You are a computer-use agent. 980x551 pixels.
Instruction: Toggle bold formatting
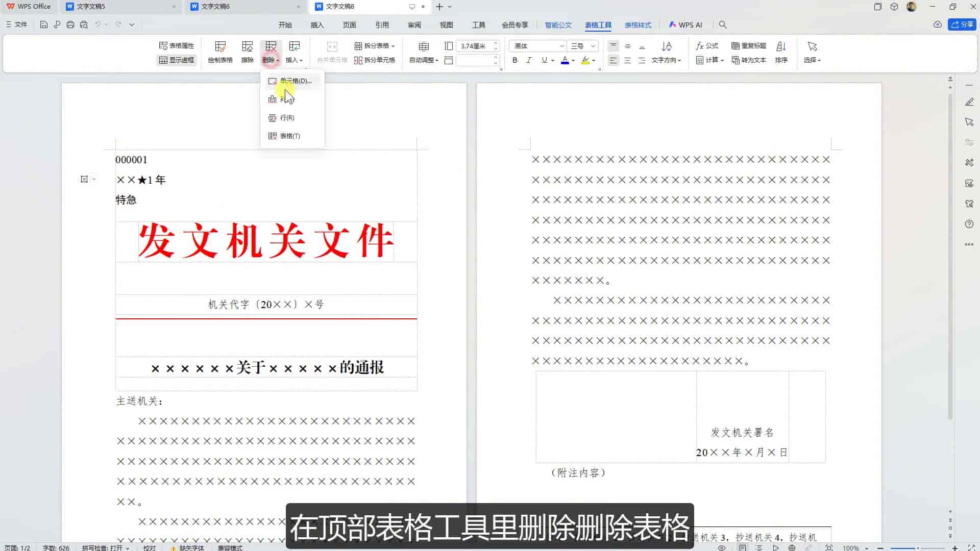(515, 60)
